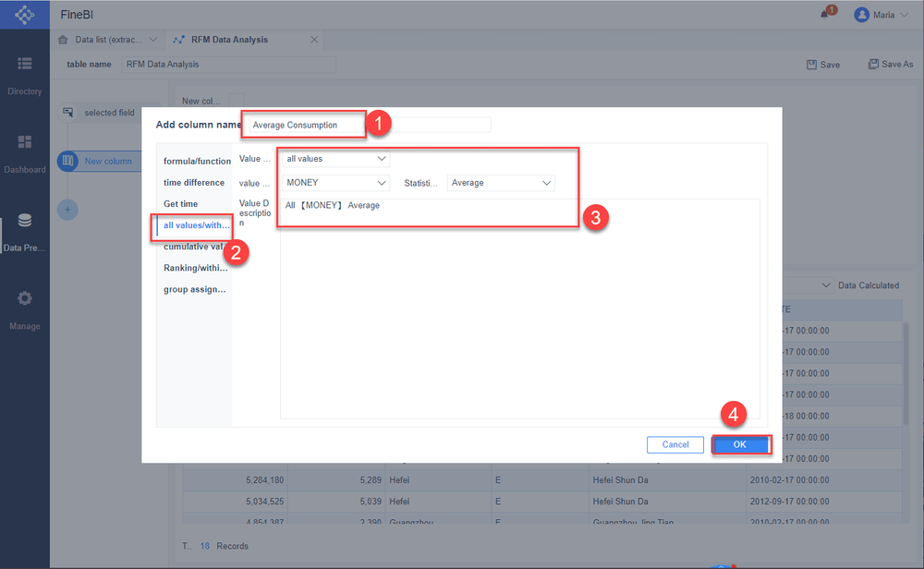Click the Cancel button
Screen dimensions: 924x569
pos(675,444)
